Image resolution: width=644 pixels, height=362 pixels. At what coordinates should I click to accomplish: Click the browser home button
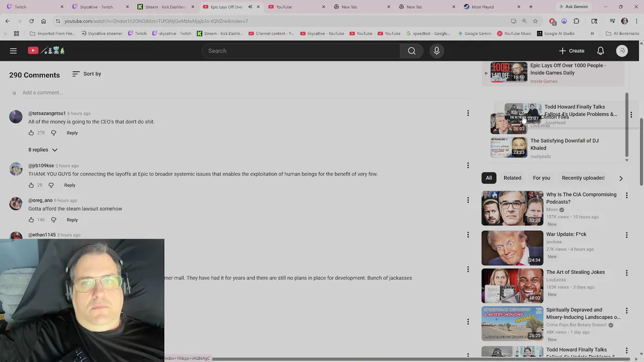pos(43,21)
